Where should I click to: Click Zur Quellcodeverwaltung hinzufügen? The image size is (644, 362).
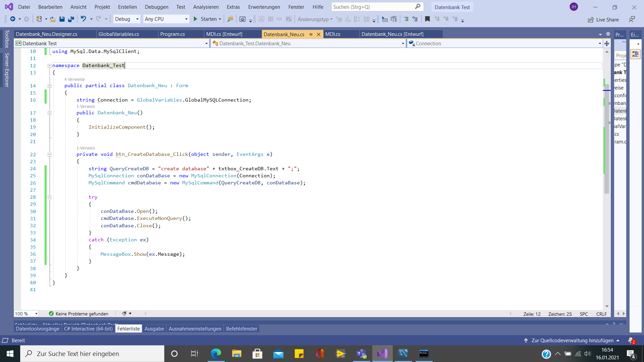(x=572, y=340)
